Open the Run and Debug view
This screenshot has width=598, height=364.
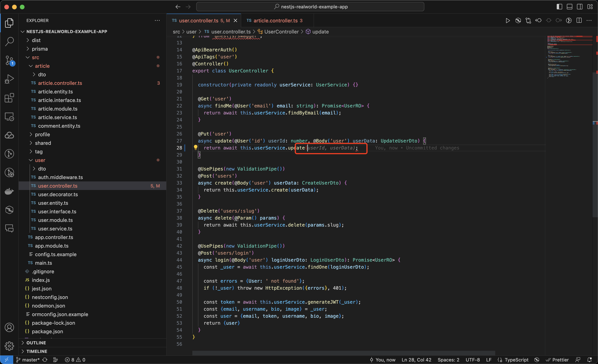9,79
